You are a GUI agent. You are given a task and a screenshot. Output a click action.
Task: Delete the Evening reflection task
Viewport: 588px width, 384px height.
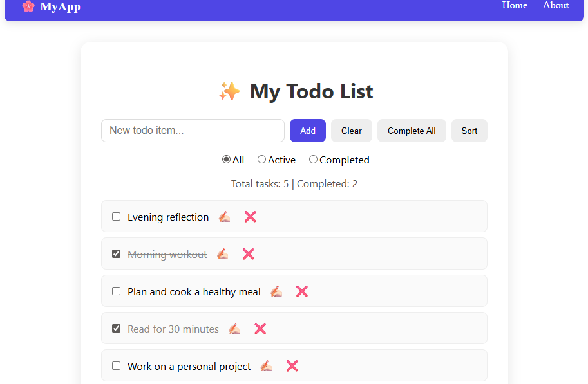[x=250, y=217]
